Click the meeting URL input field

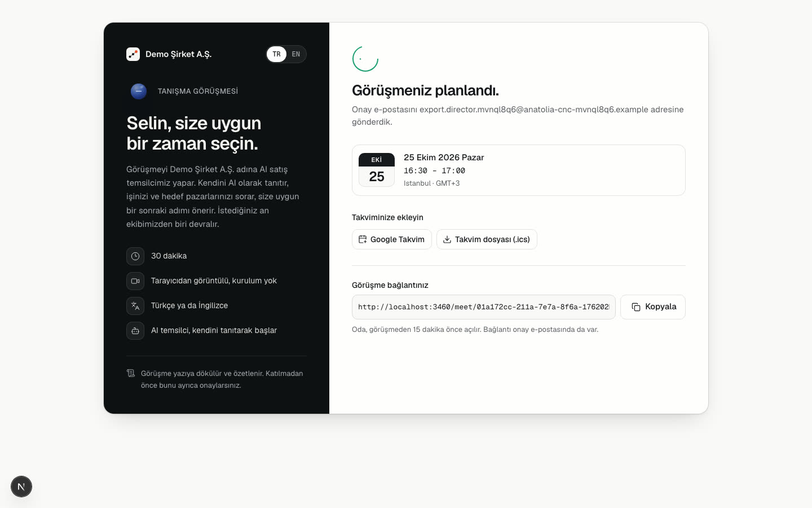pos(484,307)
